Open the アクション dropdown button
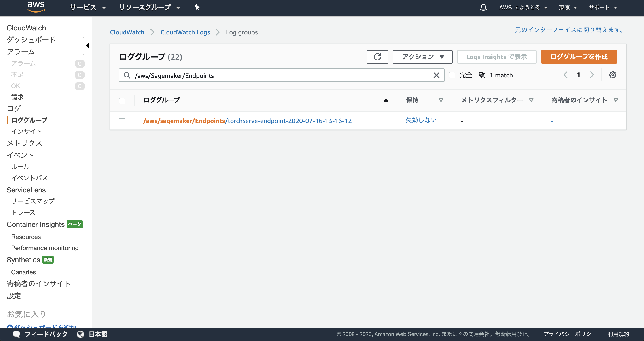Image resolution: width=644 pixels, height=341 pixels. pos(422,57)
